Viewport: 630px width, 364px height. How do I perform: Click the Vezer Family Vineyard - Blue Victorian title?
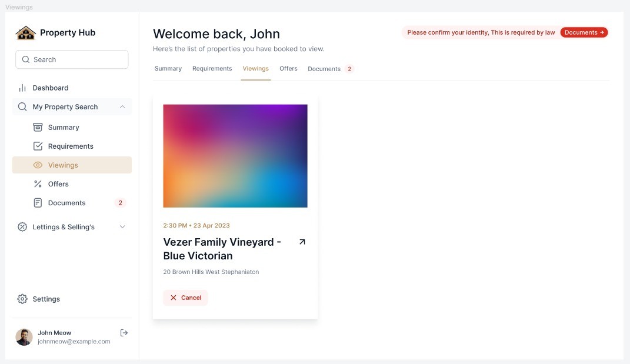coord(222,249)
